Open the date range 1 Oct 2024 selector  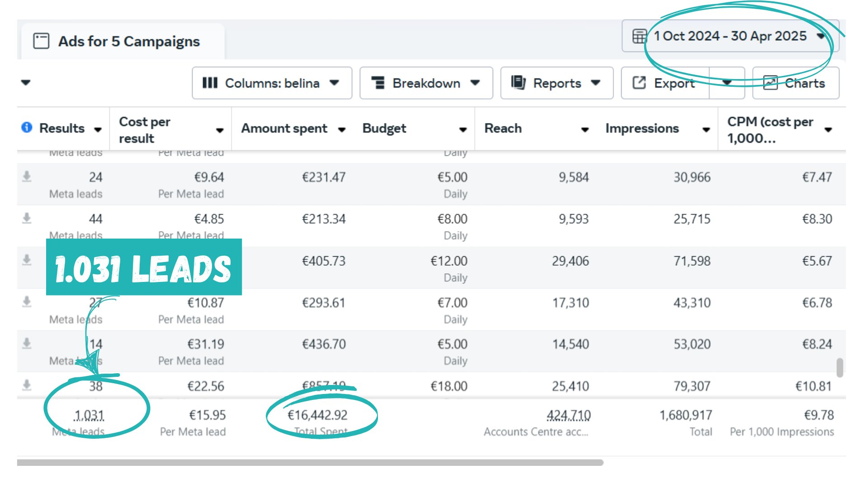click(730, 36)
